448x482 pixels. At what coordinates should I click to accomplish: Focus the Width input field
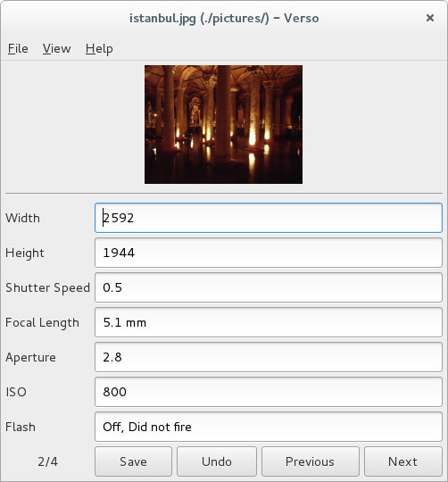[x=269, y=218]
